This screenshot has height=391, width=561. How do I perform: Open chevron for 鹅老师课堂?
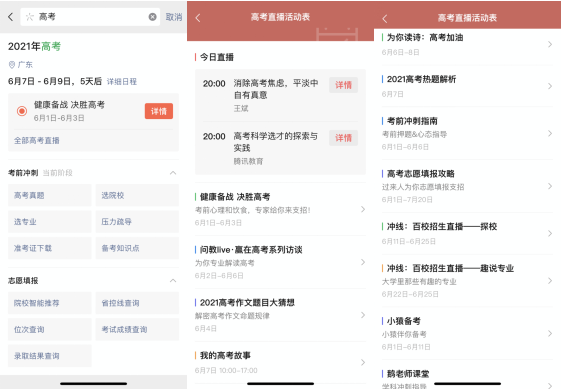(x=550, y=386)
